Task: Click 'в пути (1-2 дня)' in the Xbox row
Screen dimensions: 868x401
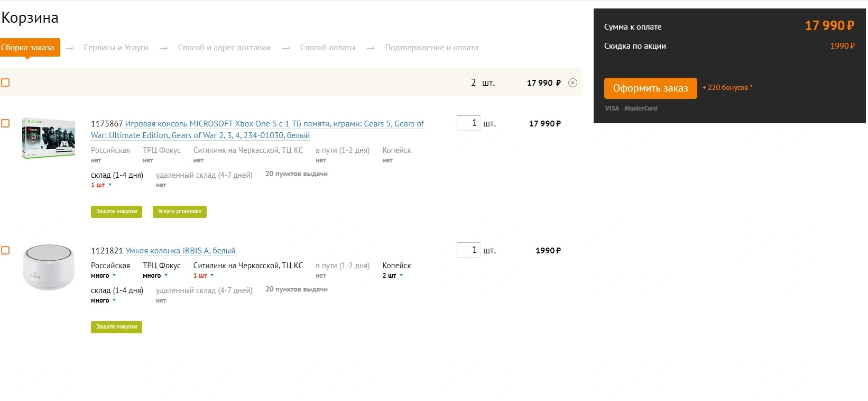Action: pos(343,150)
